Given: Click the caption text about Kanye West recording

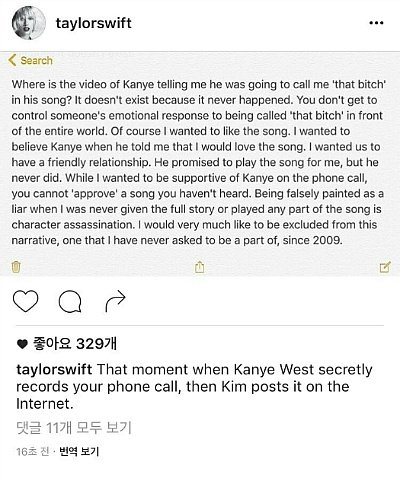Looking at the screenshot, I should click(x=194, y=387).
